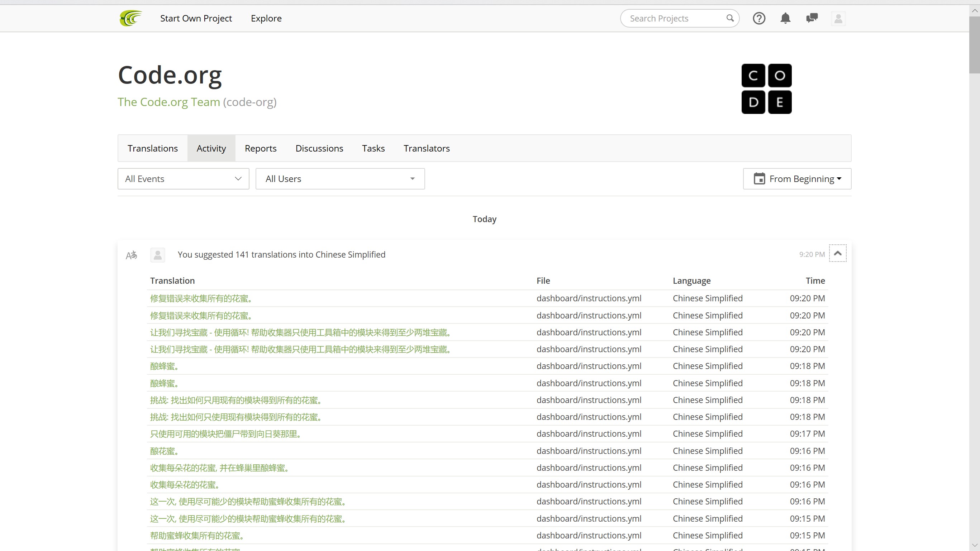Image resolution: width=980 pixels, height=551 pixels.
Task: Click Explore in the top navigation
Action: (266, 18)
